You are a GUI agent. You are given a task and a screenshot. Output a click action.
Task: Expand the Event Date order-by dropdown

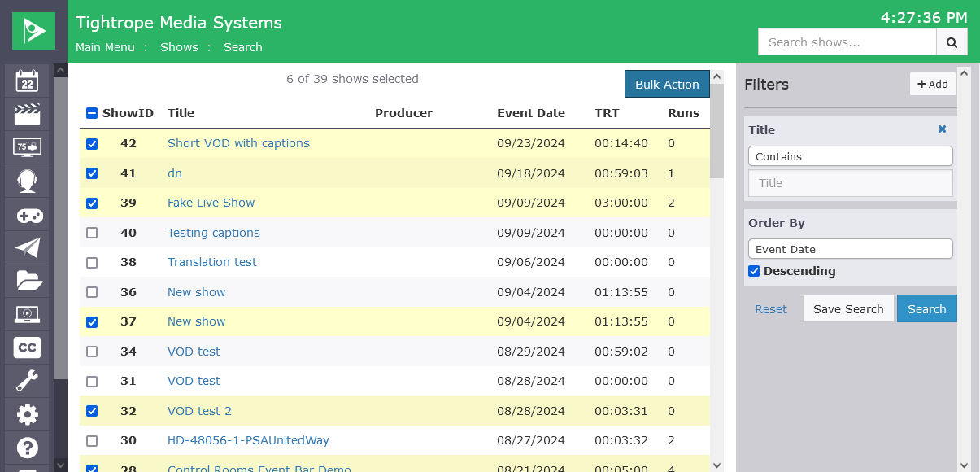(850, 249)
